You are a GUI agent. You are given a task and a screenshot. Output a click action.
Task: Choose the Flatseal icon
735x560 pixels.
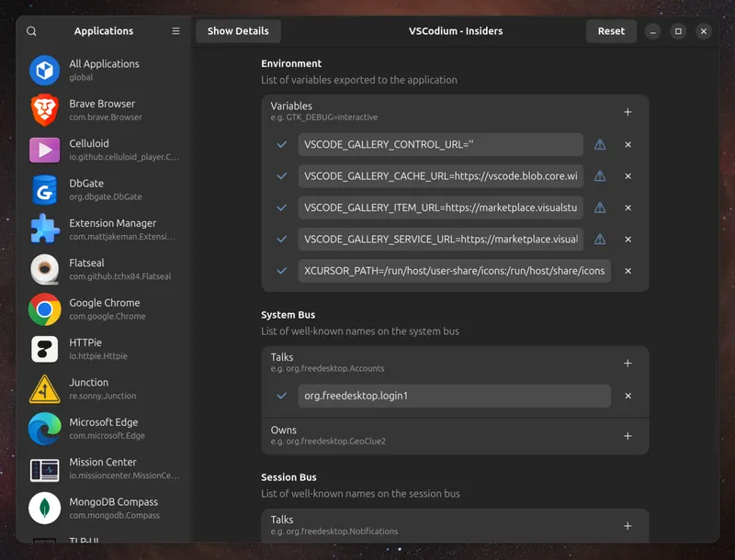pyautogui.click(x=44, y=269)
